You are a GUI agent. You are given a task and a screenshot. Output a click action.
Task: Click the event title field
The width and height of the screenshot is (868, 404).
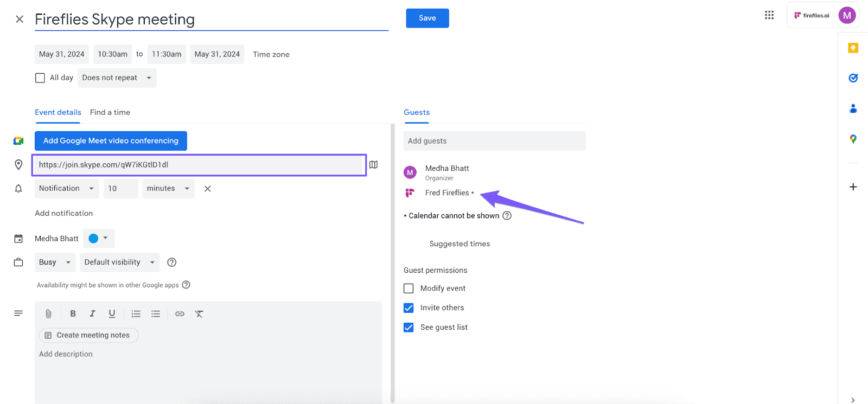point(212,20)
